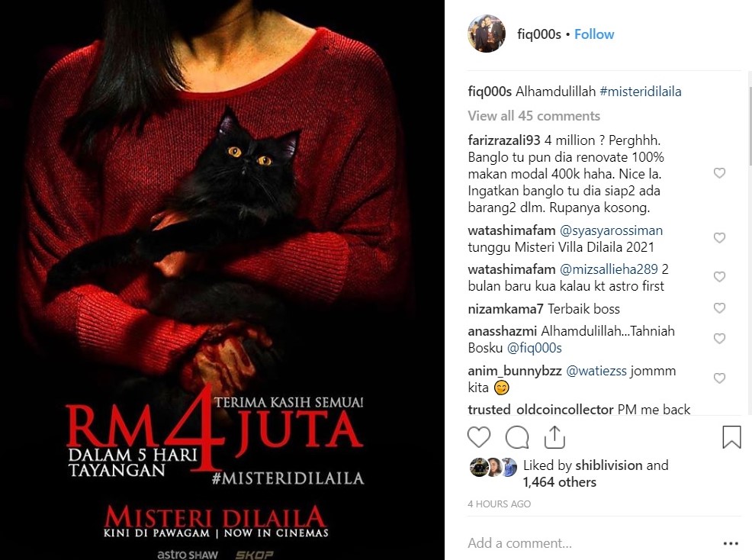The width and height of the screenshot is (752, 560).
Task: Open the @syasyarossiman mention
Action: (611, 230)
